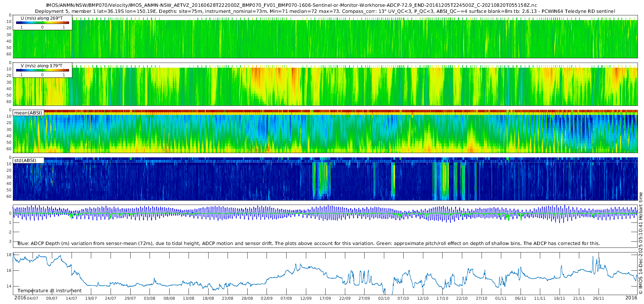Image resolution: width=644 pixels, height=304 pixels.
Task: Click the 26/11 date tick label
Action: pyautogui.click(x=599, y=298)
